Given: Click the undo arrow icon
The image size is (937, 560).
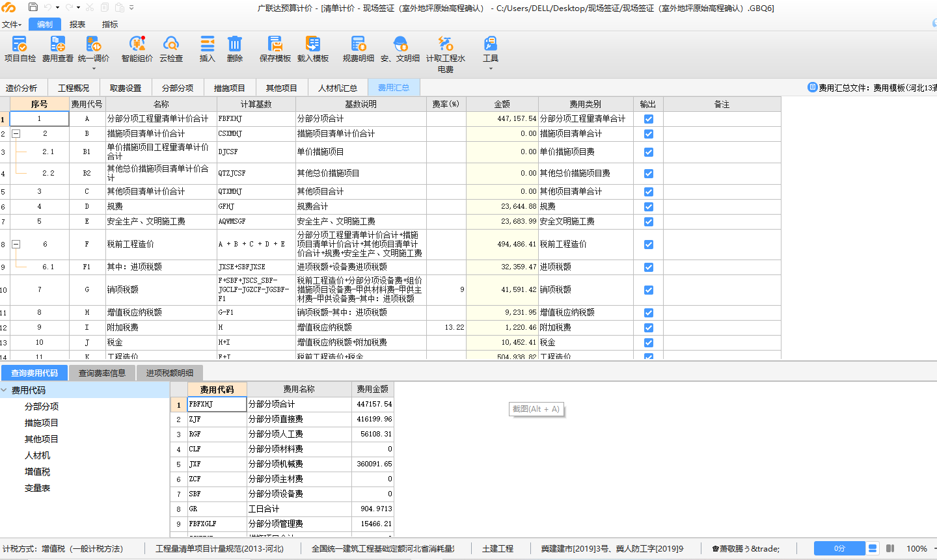Looking at the screenshot, I should pos(48,7).
